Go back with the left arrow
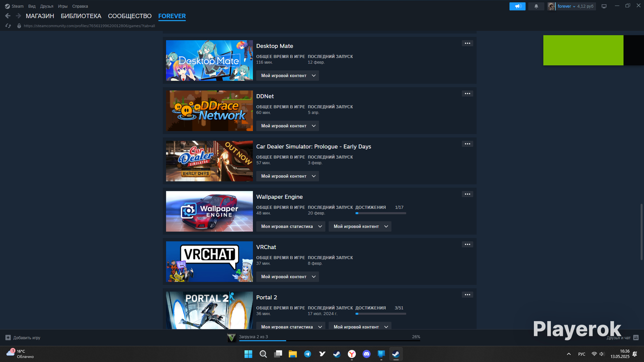This screenshot has height=362, width=644. (8, 16)
